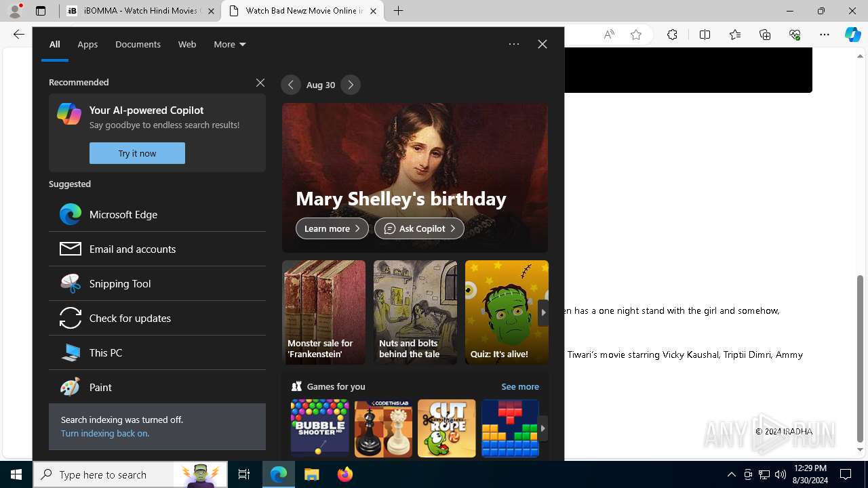Go to next day in highlights
Image resolution: width=868 pixels, height=488 pixels.
[x=351, y=85]
